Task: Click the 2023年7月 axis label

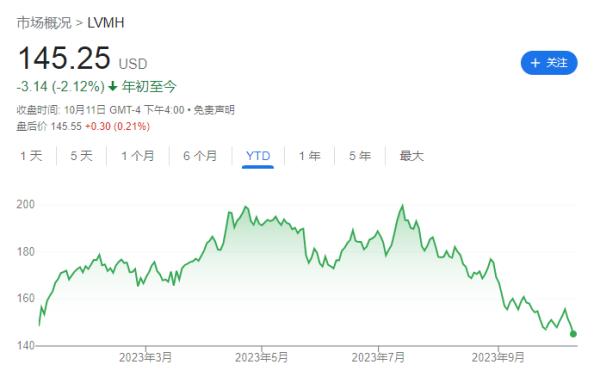Action: click(378, 357)
